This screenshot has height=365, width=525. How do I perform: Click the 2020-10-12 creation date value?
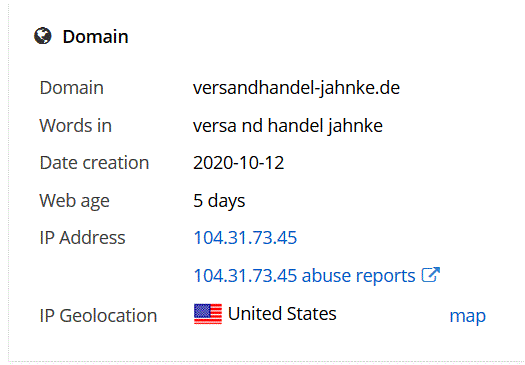(239, 163)
